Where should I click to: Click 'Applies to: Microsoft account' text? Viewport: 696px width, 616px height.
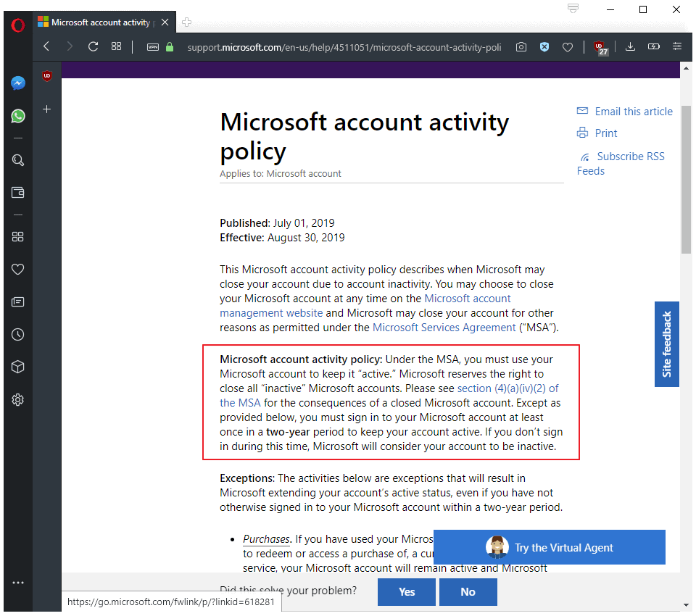(281, 173)
